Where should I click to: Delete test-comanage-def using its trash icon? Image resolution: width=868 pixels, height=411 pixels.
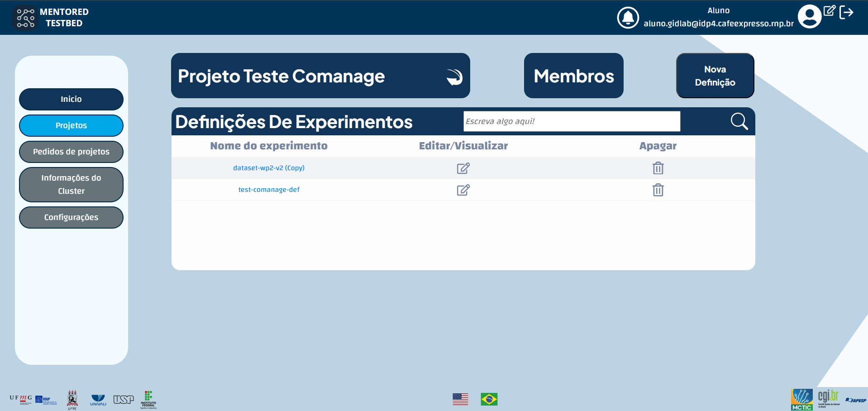tap(658, 190)
